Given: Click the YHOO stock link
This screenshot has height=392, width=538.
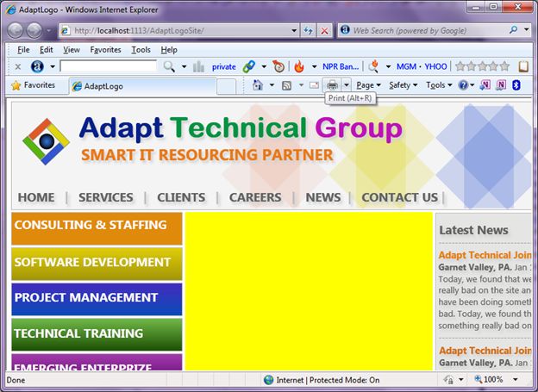Looking at the screenshot, I should point(435,66).
